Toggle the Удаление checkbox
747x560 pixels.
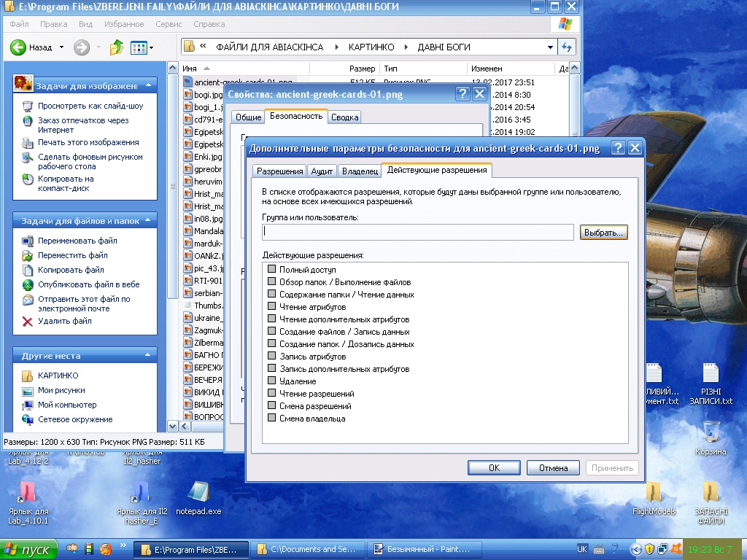271,381
